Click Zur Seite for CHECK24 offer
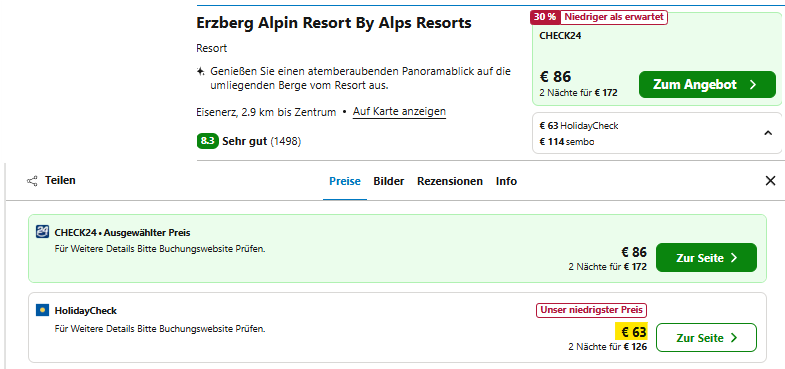The height and width of the screenshot is (369, 785). pos(706,258)
